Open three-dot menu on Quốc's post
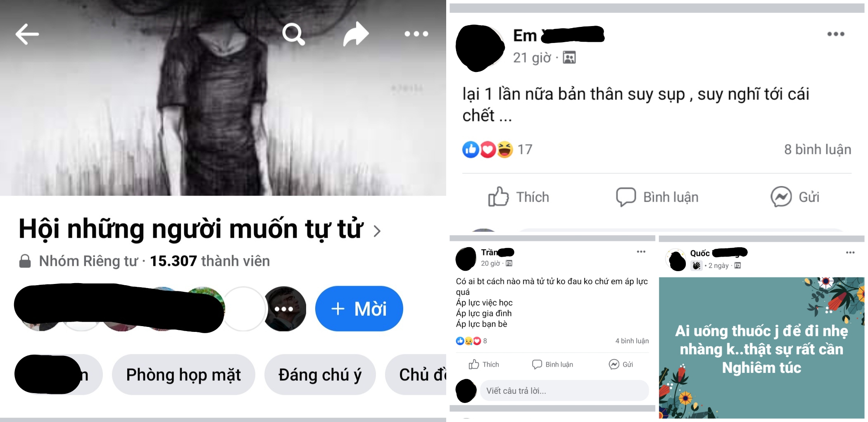Viewport: 868px width, 422px height. pos(850,253)
